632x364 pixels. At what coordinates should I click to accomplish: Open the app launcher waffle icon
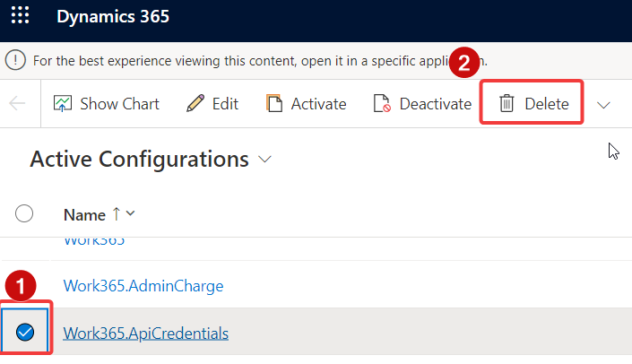point(20,15)
